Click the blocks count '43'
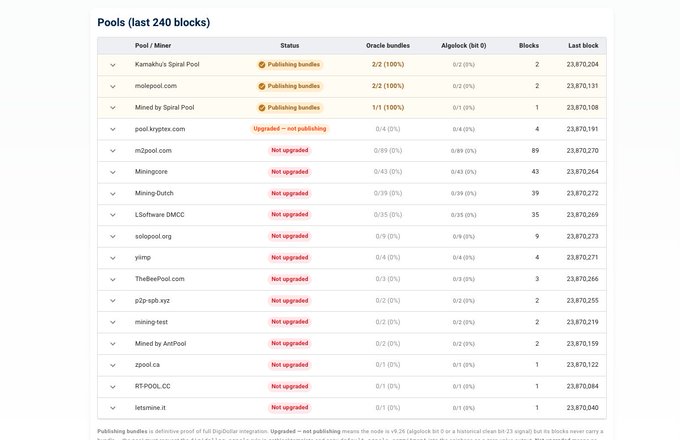680x440 pixels. tap(535, 172)
